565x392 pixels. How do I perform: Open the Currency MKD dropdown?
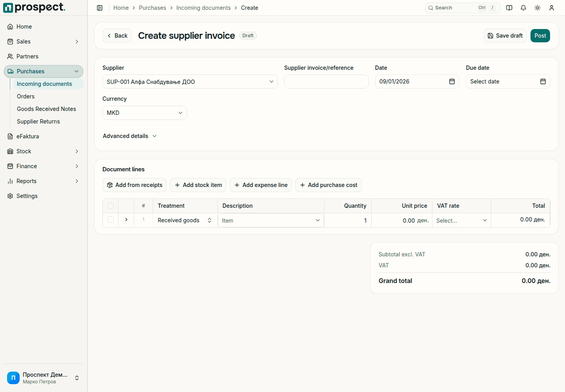[x=145, y=113]
